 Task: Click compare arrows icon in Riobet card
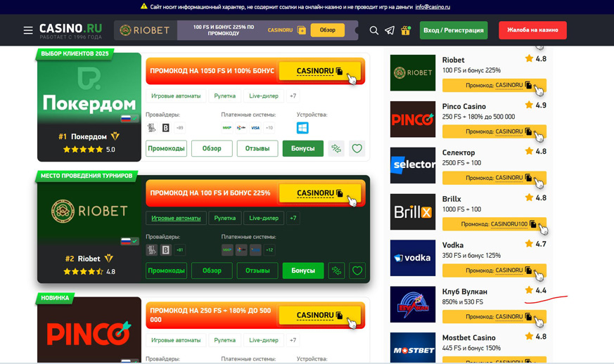click(336, 271)
